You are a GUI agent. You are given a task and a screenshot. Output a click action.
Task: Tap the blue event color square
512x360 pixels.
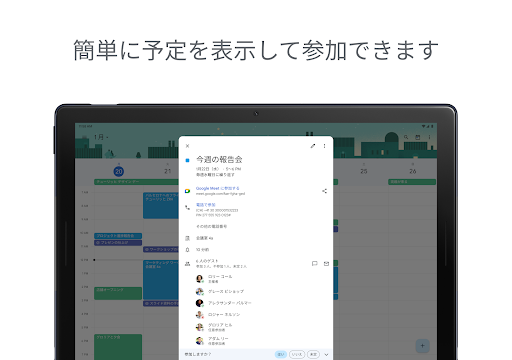pos(187,160)
